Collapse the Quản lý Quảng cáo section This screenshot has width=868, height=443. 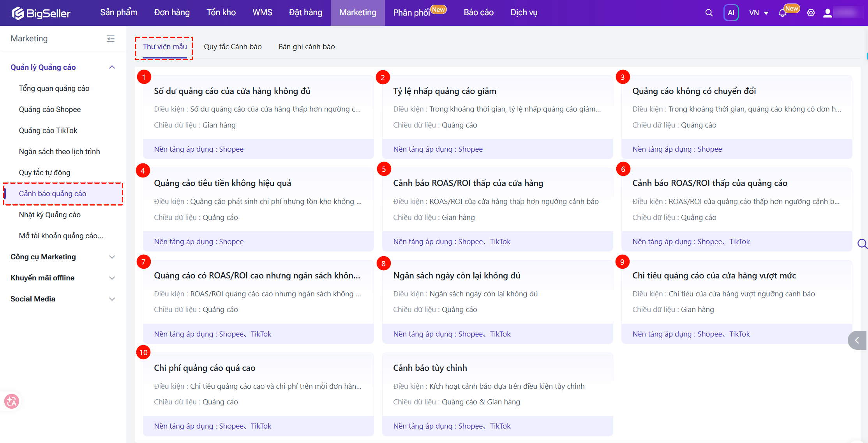pos(112,67)
